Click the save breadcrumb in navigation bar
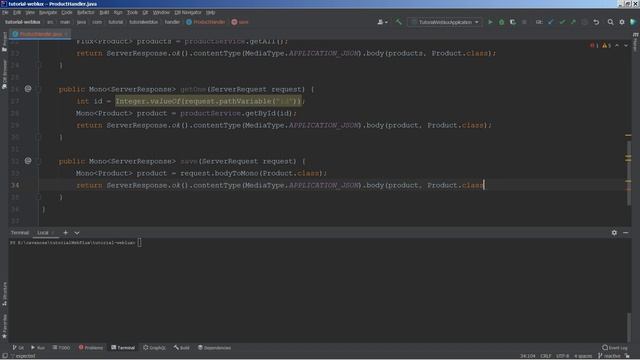Viewport: 640px width, 360px height. 240,22
